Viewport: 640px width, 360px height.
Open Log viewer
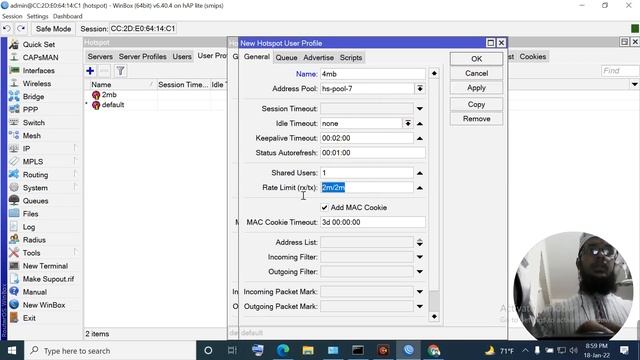click(29, 227)
